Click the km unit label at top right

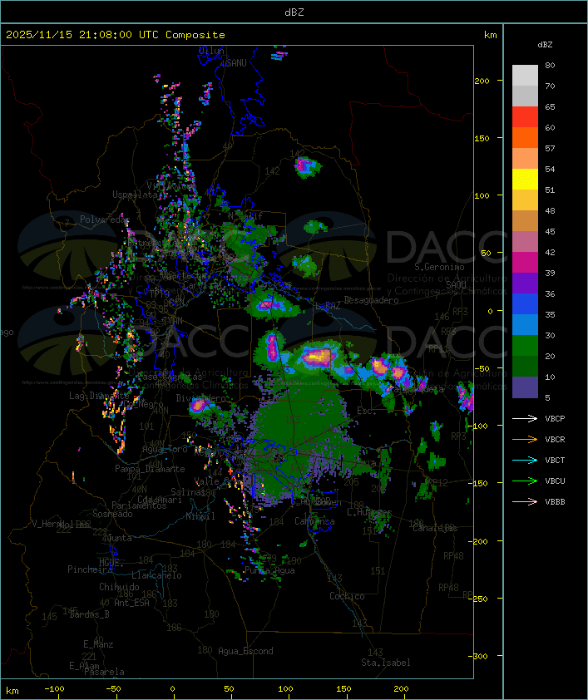click(490, 35)
